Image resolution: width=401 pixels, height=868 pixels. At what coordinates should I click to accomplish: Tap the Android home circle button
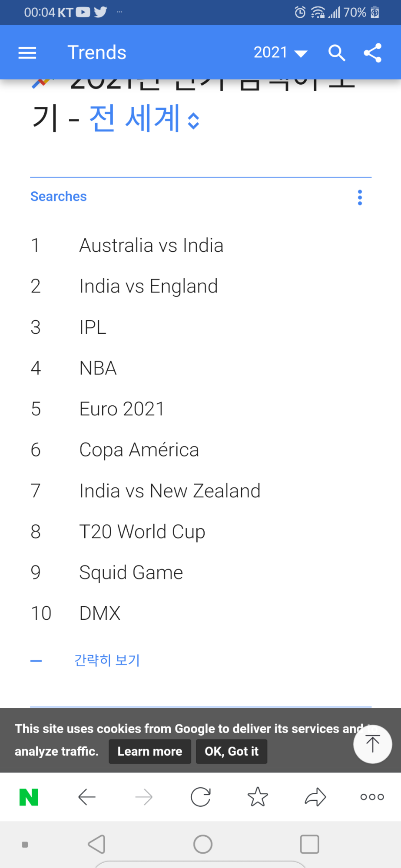[x=203, y=844]
